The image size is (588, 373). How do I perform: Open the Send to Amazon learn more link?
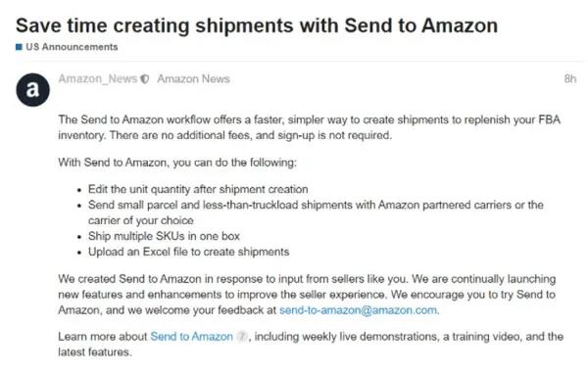[x=192, y=337]
